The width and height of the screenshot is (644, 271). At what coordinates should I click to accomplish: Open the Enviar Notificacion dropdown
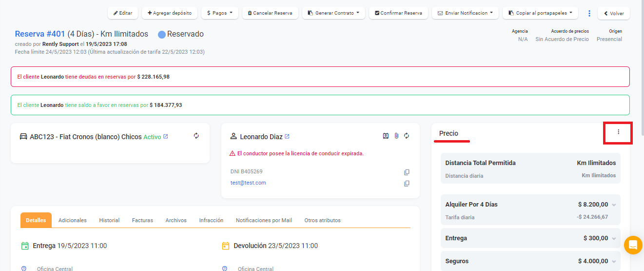click(x=465, y=13)
